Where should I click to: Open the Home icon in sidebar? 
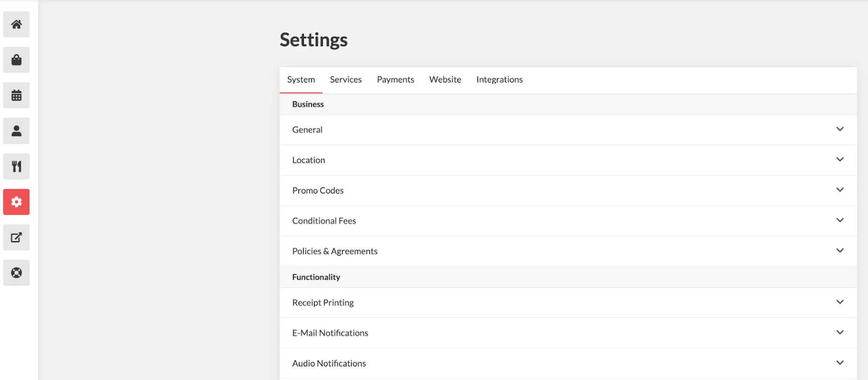click(x=16, y=24)
